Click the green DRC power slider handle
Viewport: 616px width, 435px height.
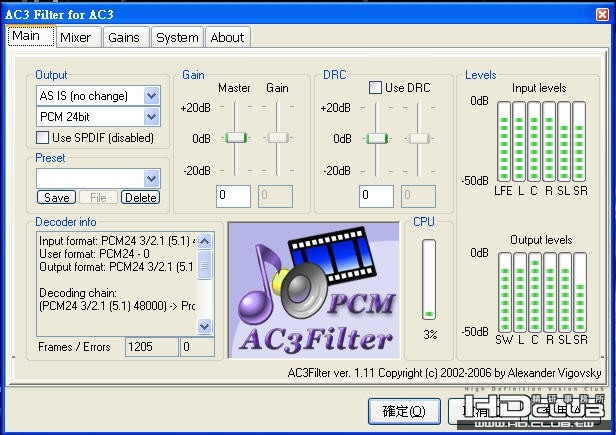point(377,138)
